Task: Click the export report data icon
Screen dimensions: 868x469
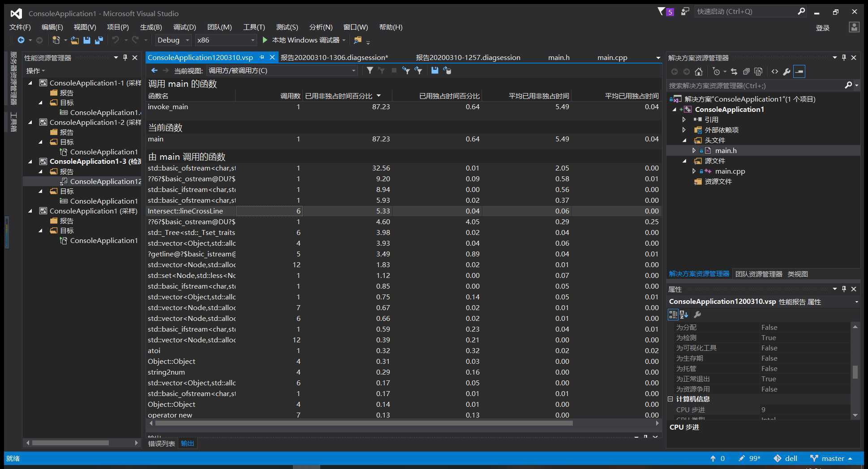Action: click(x=447, y=70)
